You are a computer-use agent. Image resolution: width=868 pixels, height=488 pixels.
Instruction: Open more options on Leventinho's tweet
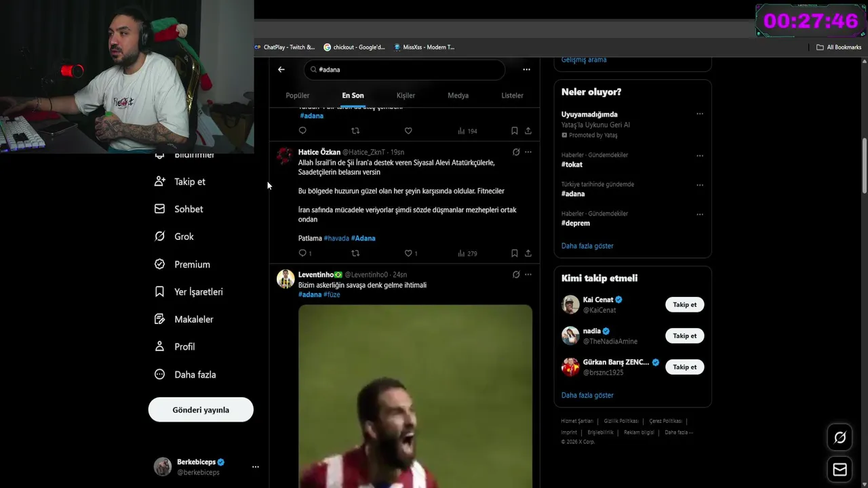click(x=528, y=274)
